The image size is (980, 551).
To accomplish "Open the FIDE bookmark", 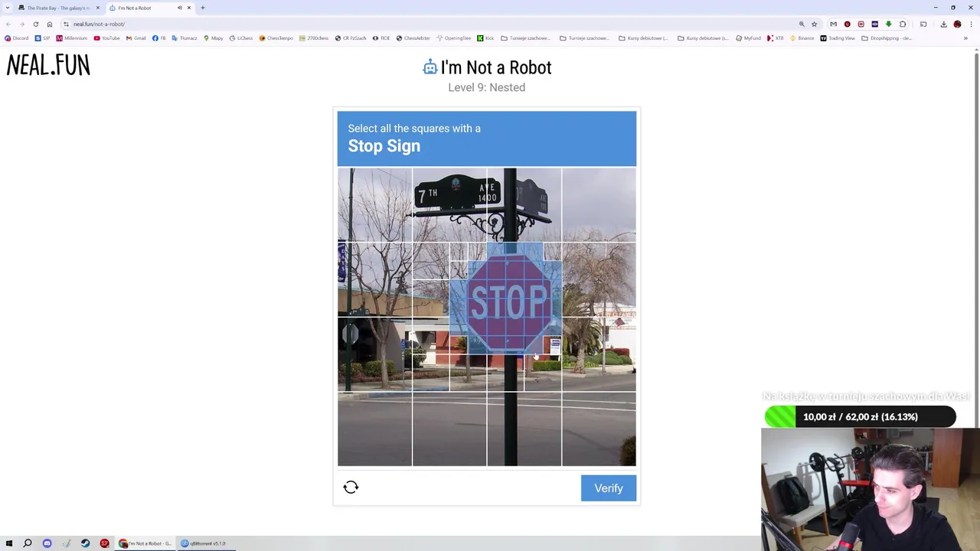I will point(381,38).
